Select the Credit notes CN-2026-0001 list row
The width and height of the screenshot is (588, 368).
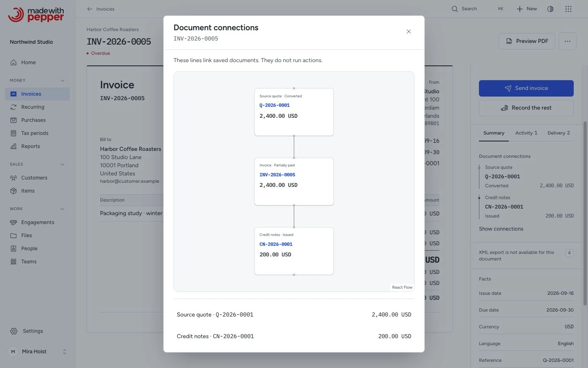(x=294, y=337)
